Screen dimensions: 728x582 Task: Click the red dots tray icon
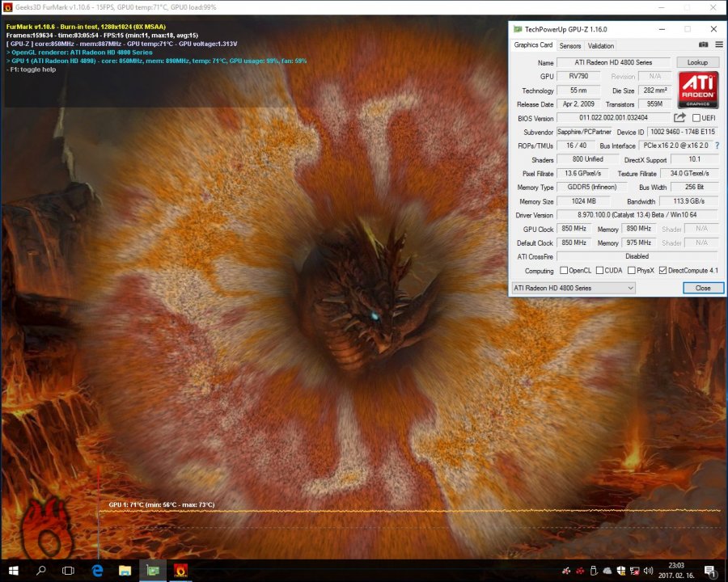580,571
